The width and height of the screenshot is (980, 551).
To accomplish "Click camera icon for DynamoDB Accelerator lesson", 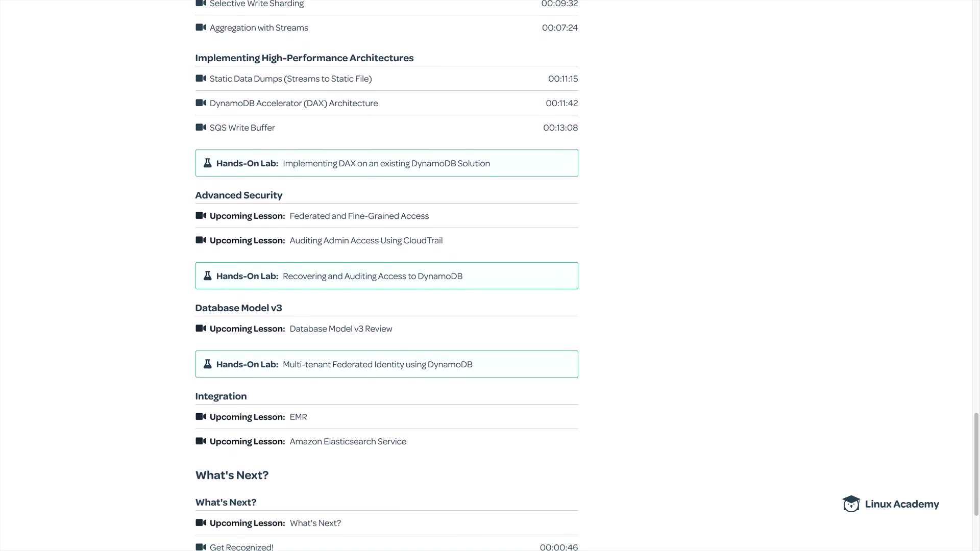I will [x=201, y=103].
